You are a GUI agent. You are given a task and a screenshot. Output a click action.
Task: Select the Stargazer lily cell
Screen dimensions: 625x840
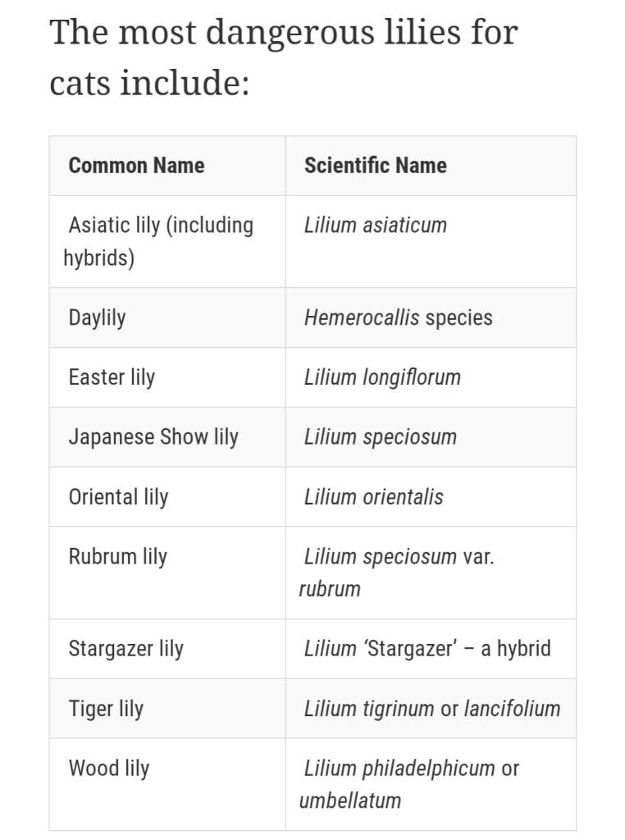click(x=125, y=649)
